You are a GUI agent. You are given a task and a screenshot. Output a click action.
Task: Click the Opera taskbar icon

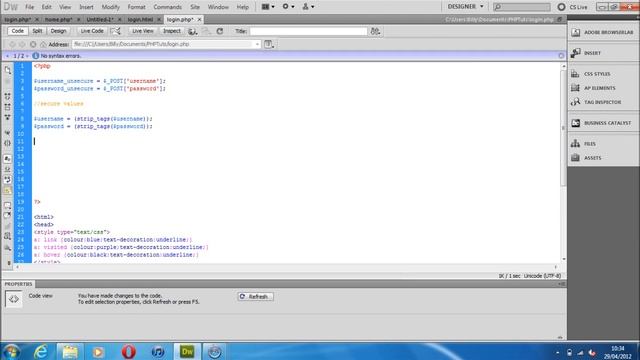pos(128,351)
